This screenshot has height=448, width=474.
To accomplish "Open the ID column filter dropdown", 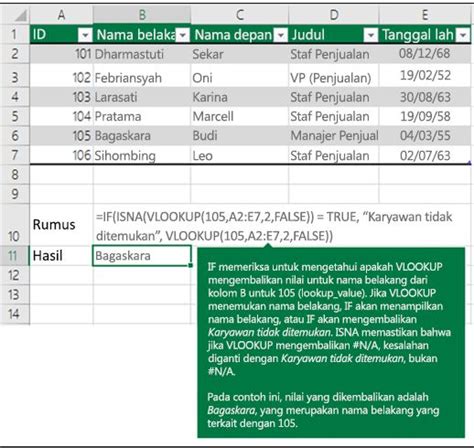I will (85, 35).
